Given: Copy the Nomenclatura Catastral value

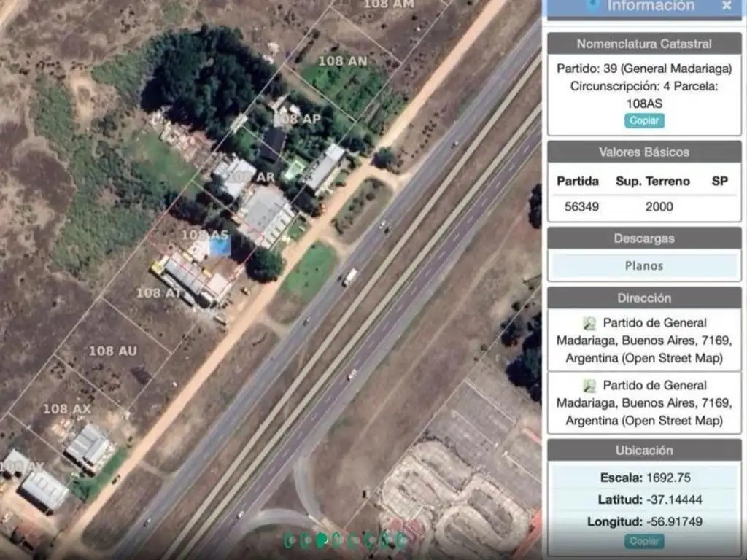Looking at the screenshot, I should (644, 121).
